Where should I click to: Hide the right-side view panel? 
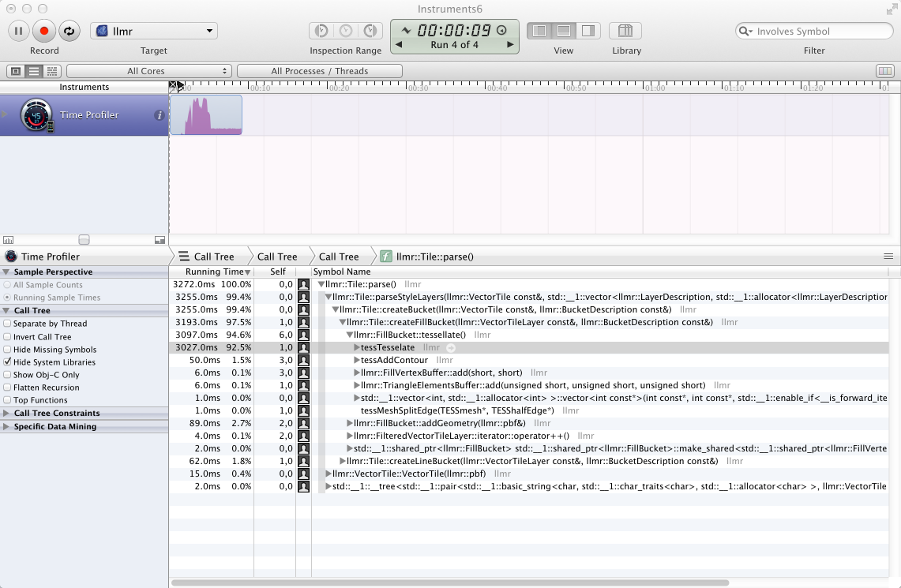click(588, 31)
